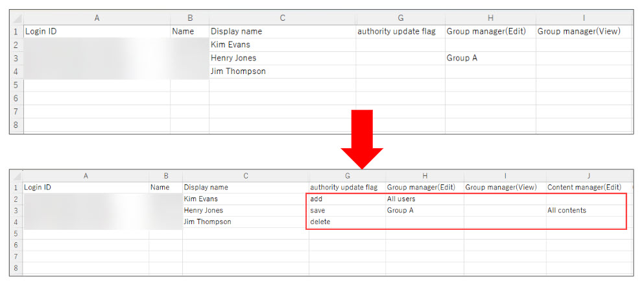Click 'Group manager(View)' cell in bottom sheet
This screenshot has width=644, height=287.
(505, 188)
